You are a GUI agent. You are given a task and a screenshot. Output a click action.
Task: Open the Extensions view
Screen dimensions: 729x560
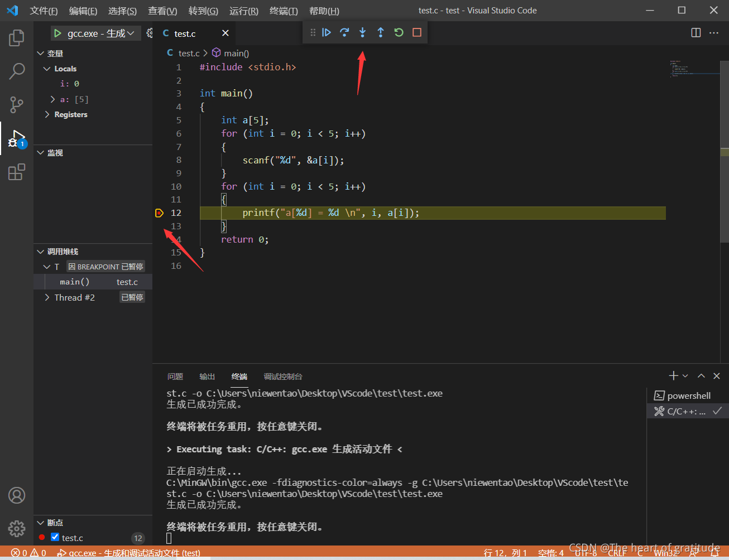[17, 172]
